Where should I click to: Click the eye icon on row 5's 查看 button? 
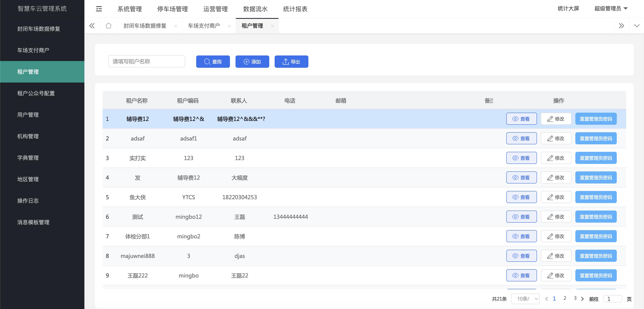tap(515, 197)
